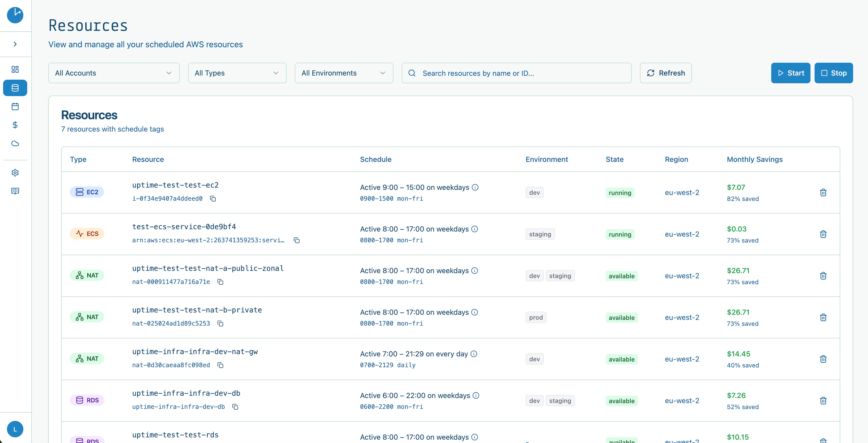Delete the test-ecs-service-0de9bf4 resource
This screenshot has height=443, width=868.
(823, 234)
